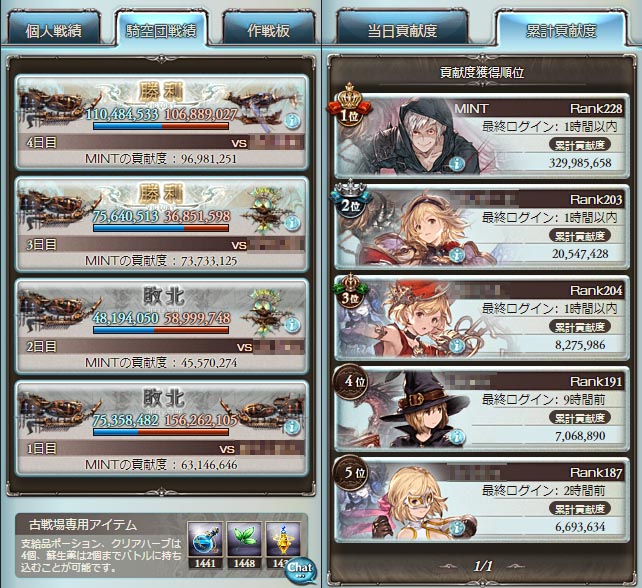Tap the golden revival potion item icon
Image resolution: width=642 pixels, height=588 pixels.
coord(283,539)
